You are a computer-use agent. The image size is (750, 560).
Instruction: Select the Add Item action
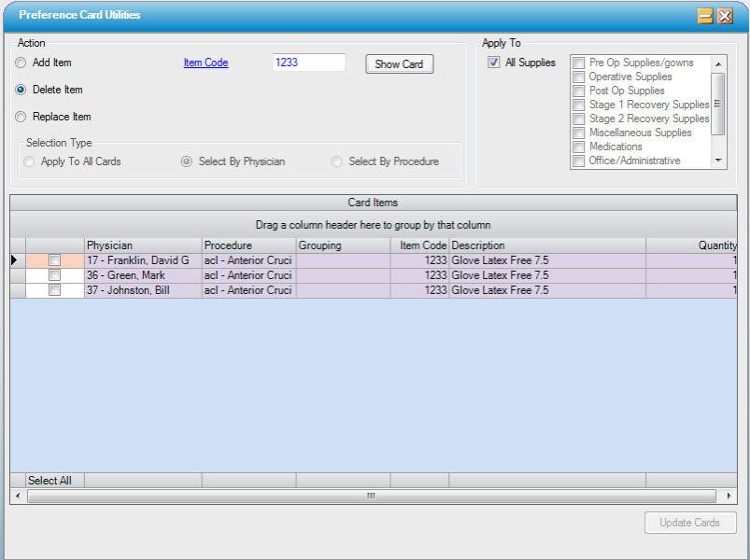(x=19, y=63)
